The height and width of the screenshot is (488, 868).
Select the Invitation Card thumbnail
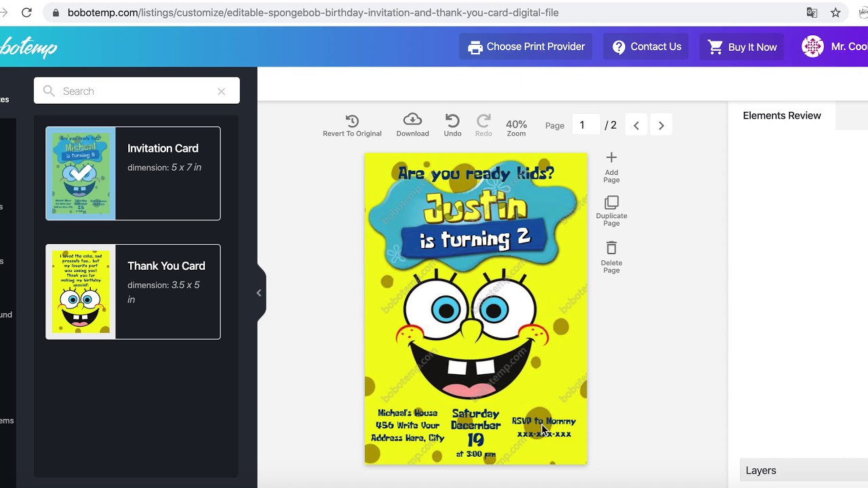point(81,174)
